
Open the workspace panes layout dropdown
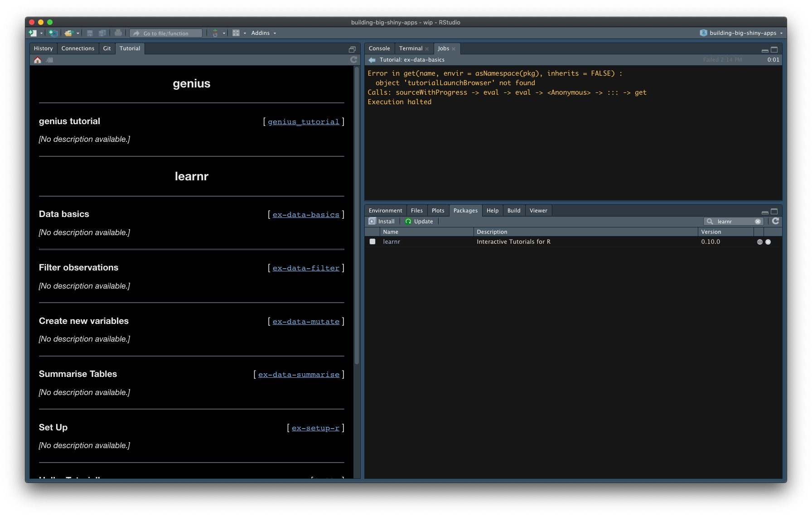[238, 33]
